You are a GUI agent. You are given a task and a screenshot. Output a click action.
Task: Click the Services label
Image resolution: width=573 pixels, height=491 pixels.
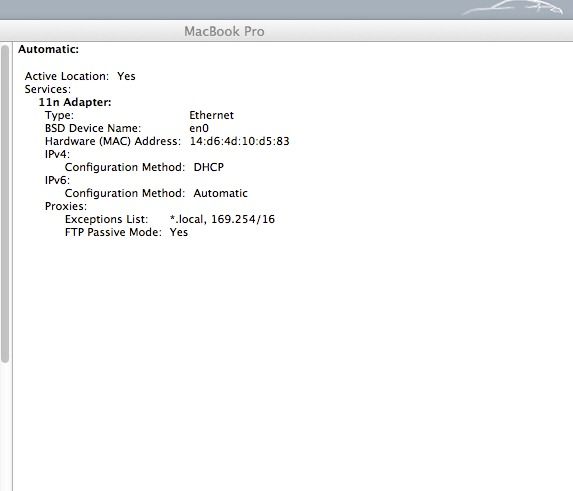click(48, 89)
